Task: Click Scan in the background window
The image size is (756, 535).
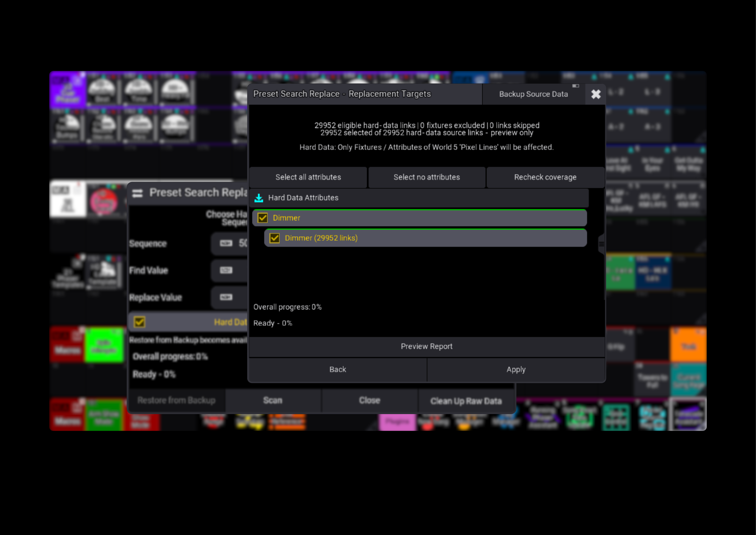Action: (273, 401)
